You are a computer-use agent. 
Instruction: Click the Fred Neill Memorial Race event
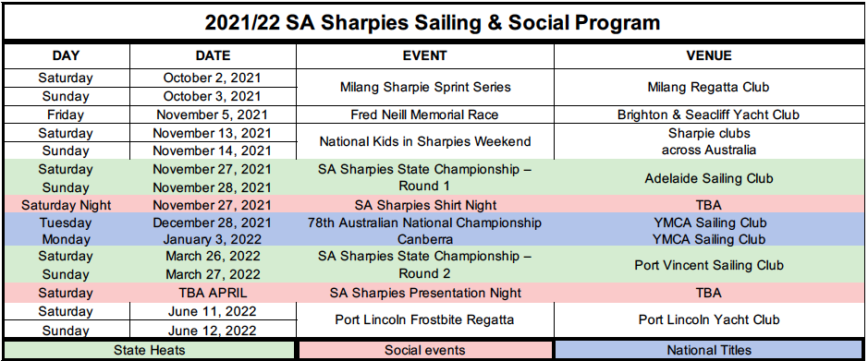click(424, 115)
